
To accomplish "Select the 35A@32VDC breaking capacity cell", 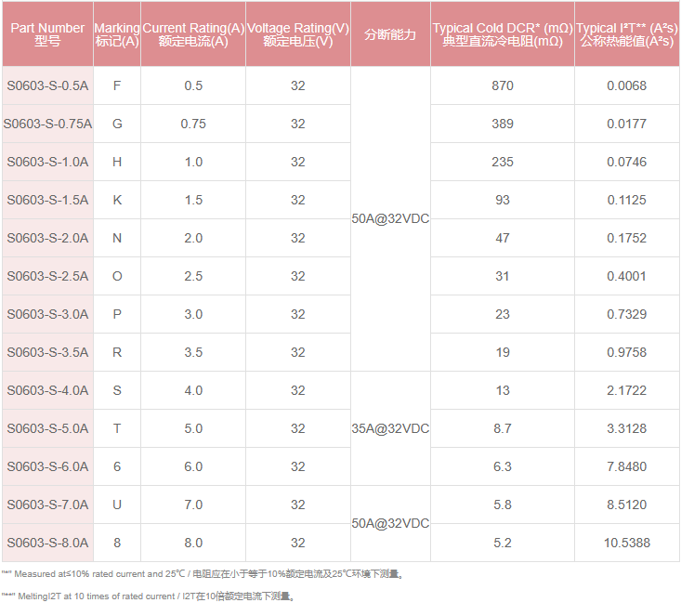I will tap(390, 428).
